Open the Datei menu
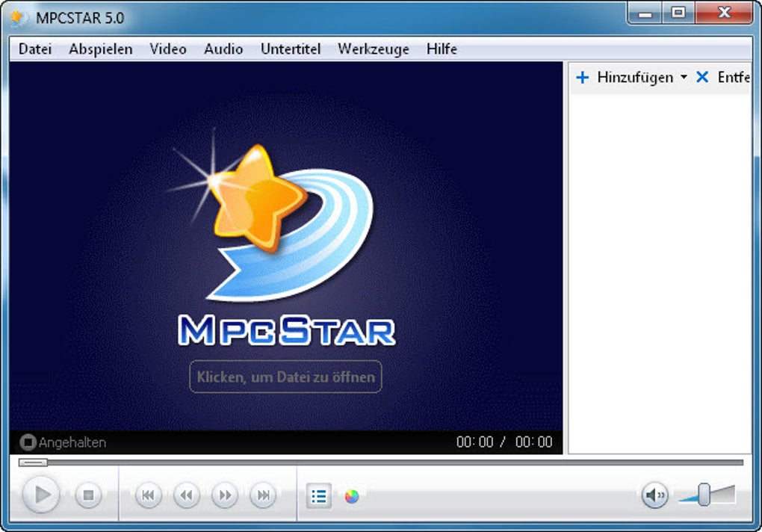This screenshot has height=532, width=762. pyautogui.click(x=35, y=49)
